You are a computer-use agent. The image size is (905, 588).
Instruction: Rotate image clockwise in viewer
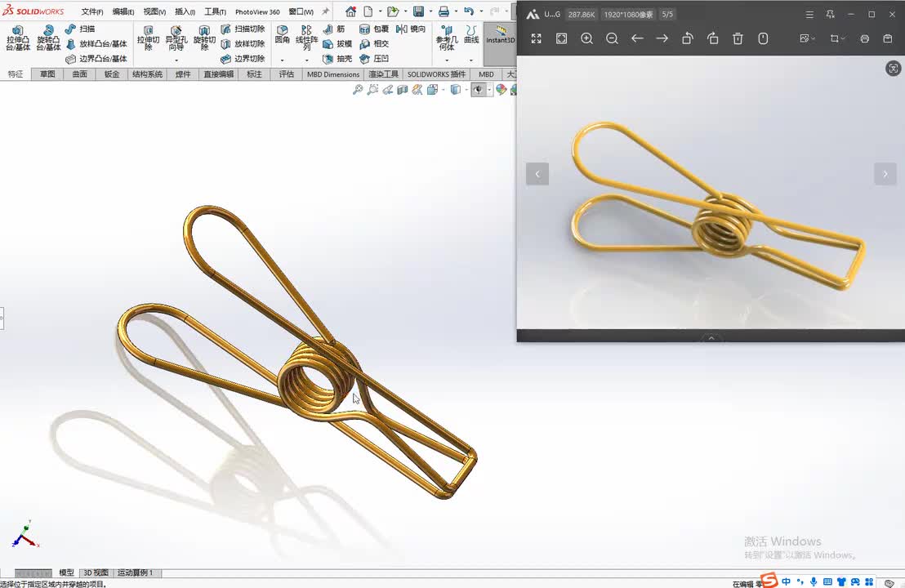pos(713,38)
